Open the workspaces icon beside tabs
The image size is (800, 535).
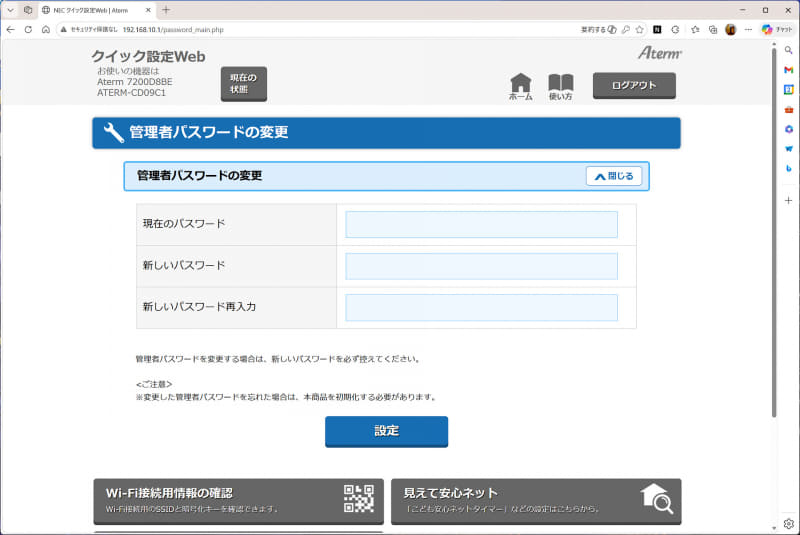(x=28, y=10)
